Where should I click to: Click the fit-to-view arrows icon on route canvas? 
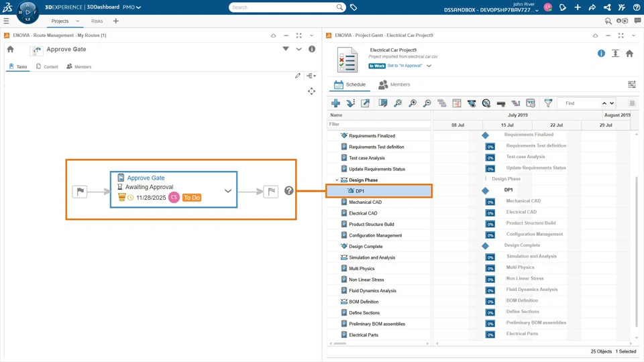pos(312,91)
